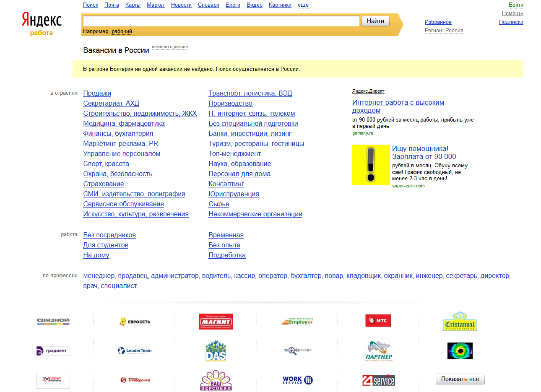Click the Войти login link

pyautogui.click(x=516, y=5)
